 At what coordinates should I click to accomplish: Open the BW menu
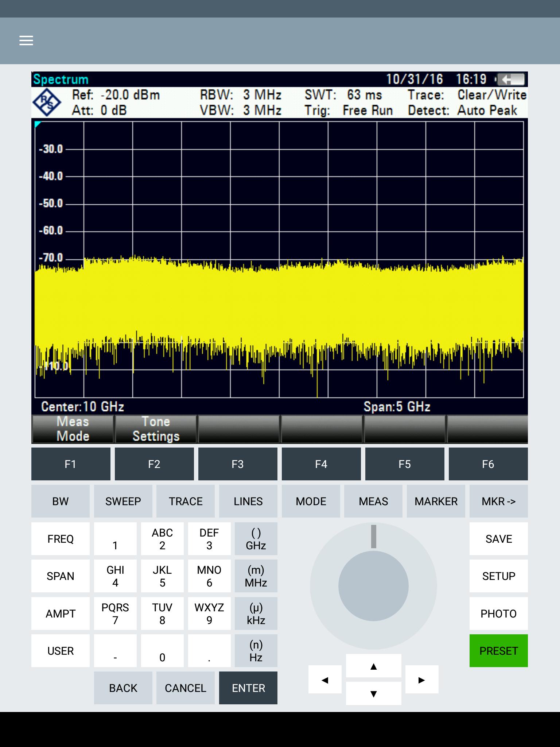[61, 501]
